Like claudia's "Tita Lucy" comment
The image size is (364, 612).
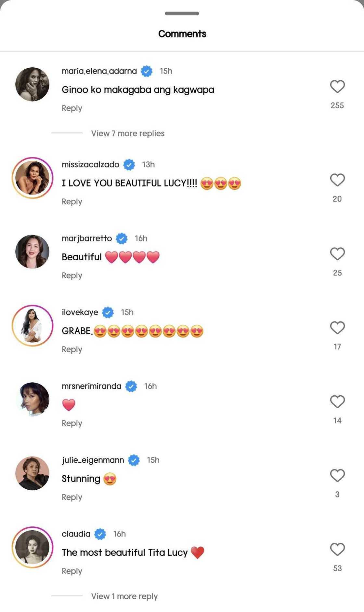(x=337, y=549)
